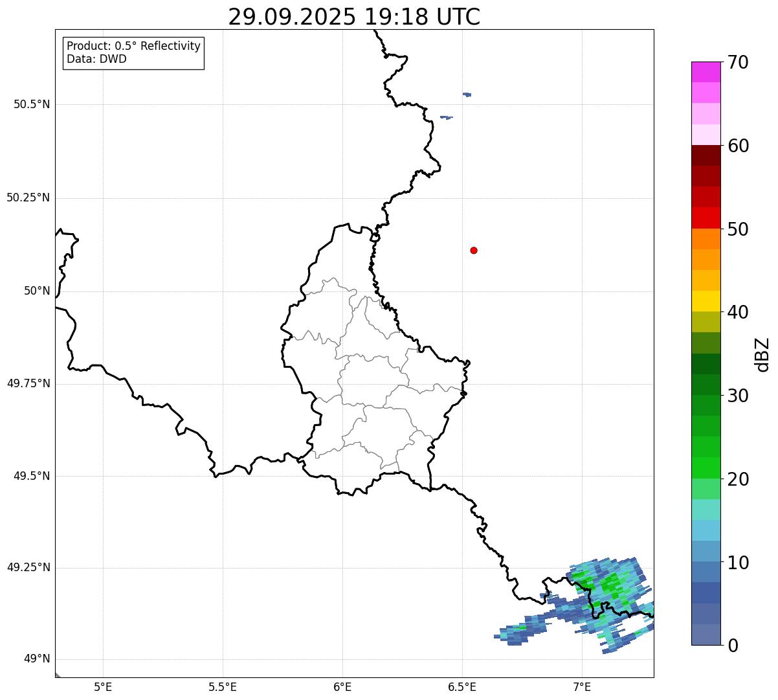Click the colorbar tick label 40

point(738,312)
